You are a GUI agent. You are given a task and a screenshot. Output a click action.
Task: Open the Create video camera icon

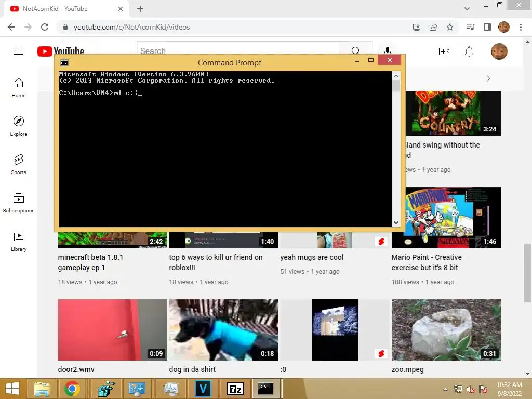(444, 51)
